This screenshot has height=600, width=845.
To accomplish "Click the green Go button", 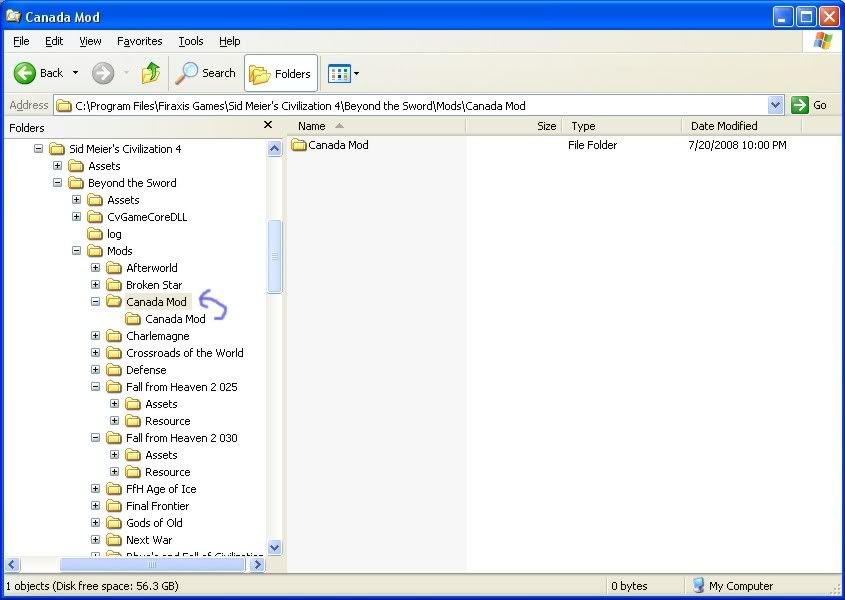I will [x=809, y=105].
